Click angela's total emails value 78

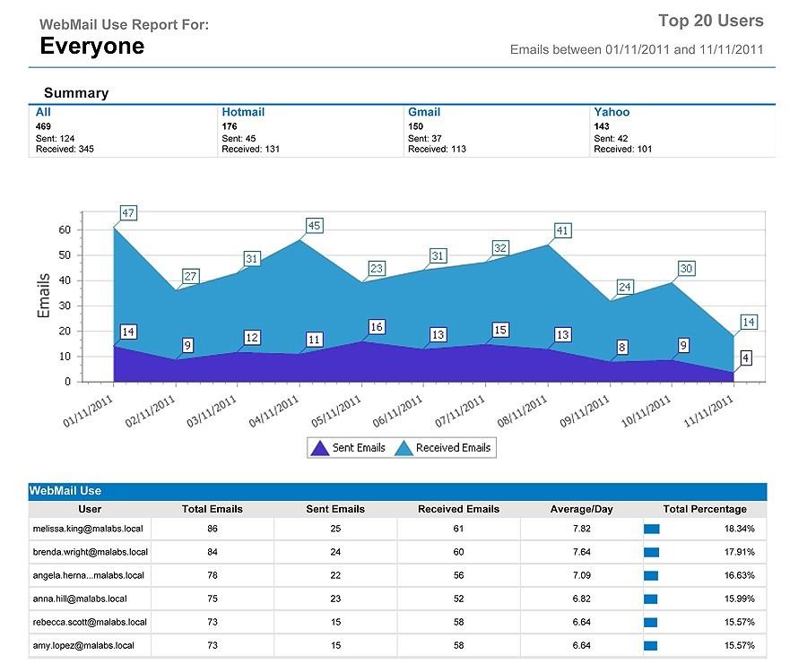tap(212, 575)
